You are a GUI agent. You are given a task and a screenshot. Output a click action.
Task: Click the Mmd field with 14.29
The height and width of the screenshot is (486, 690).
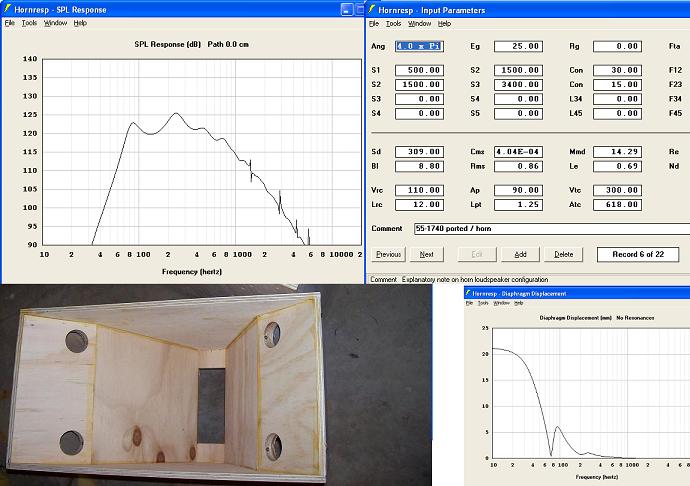point(617,152)
